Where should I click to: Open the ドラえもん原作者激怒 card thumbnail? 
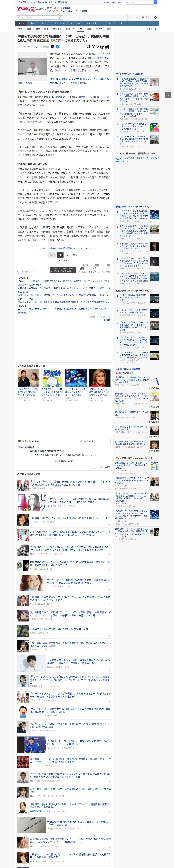52,378
